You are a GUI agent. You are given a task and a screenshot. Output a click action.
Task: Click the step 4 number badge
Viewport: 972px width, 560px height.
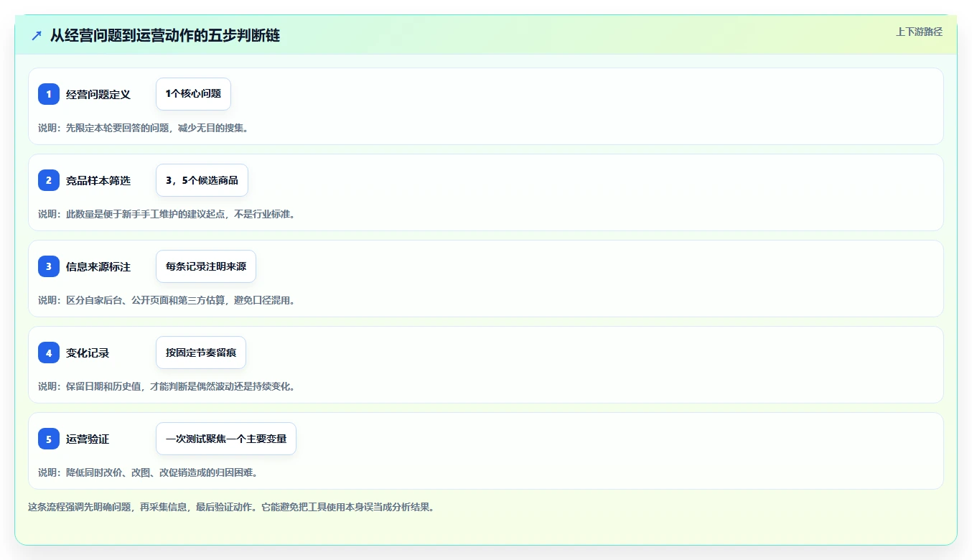[x=49, y=353]
